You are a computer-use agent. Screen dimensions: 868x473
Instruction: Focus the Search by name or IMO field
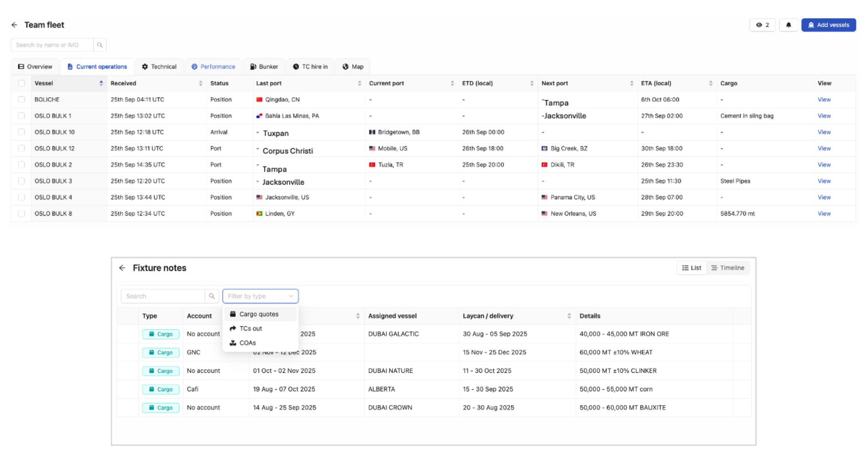pos(52,45)
